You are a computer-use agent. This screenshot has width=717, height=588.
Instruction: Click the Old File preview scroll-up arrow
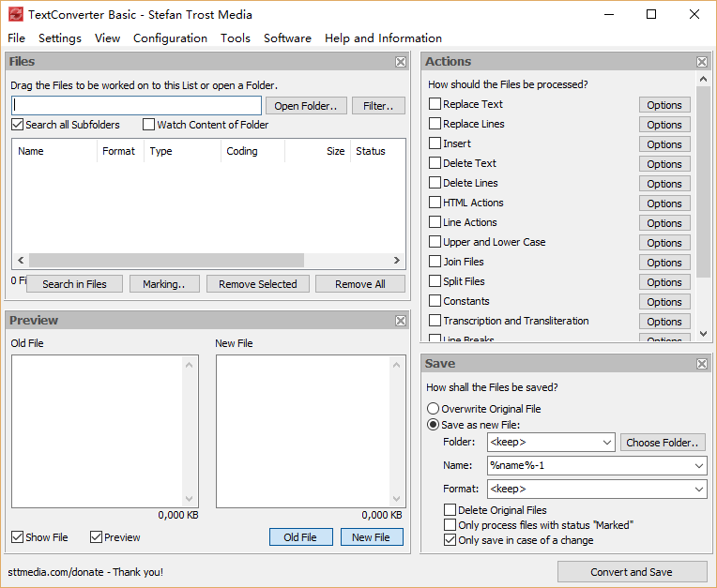[x=190, y=365]
